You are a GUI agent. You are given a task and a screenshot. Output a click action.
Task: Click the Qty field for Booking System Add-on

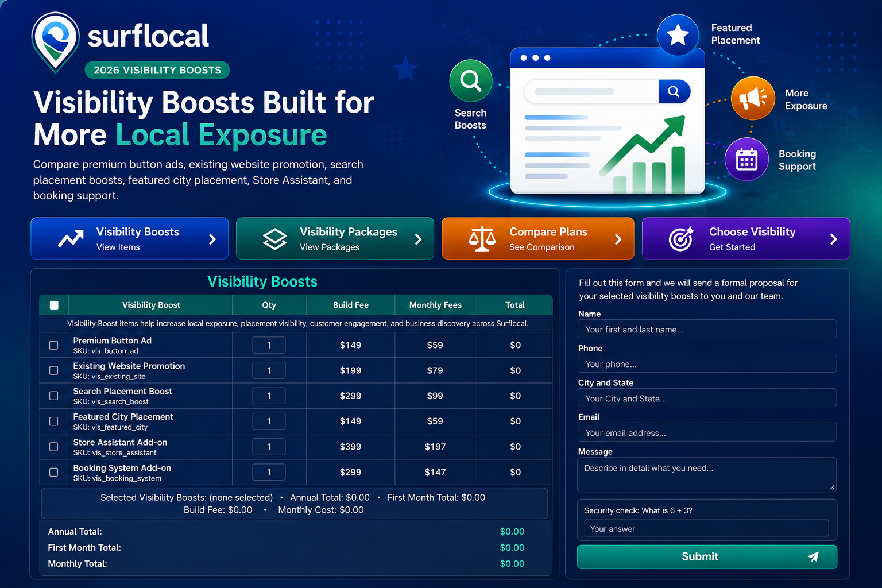coord(269,472)
